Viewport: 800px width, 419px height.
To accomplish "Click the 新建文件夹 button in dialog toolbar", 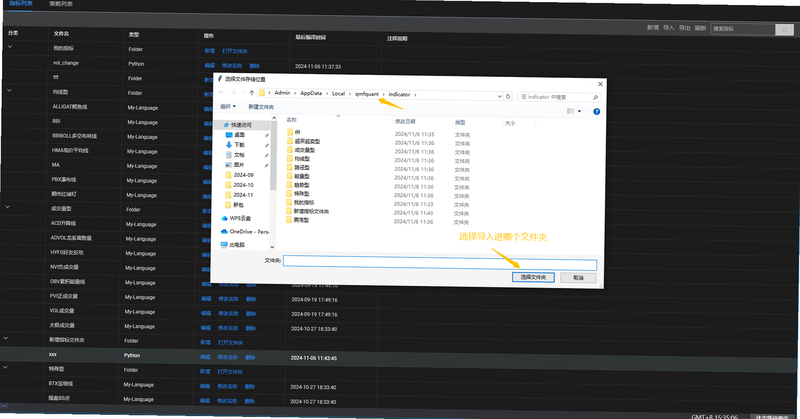I will point(261,107).
